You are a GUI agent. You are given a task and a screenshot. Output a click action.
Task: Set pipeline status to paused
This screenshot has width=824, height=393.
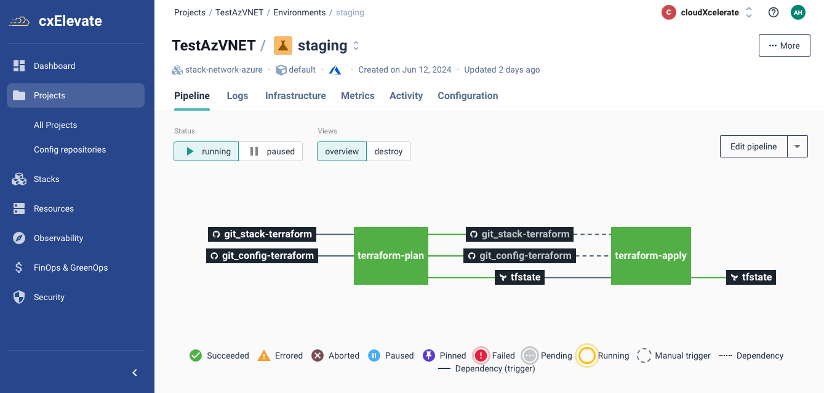271,151
